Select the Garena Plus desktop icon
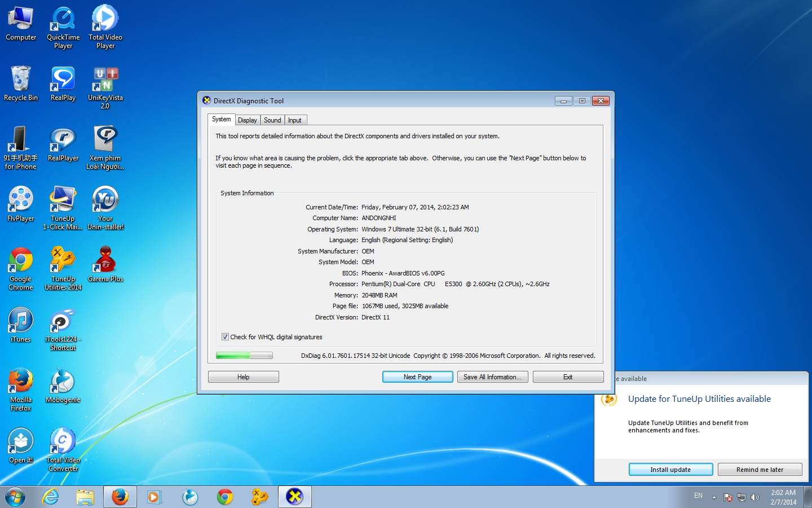This screenshot has width=812, height=508. click(x=105, y=265)
